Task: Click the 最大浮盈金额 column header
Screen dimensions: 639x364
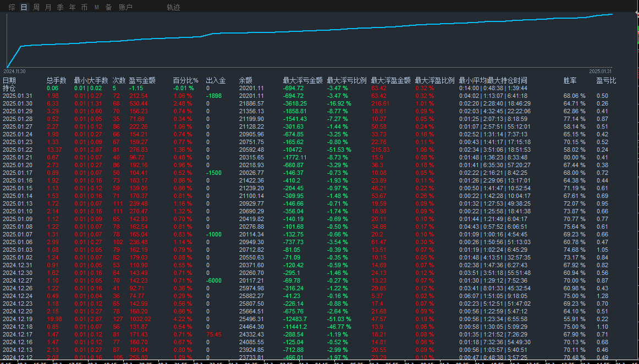Action: pyautogui.click(x=391, y=80)
